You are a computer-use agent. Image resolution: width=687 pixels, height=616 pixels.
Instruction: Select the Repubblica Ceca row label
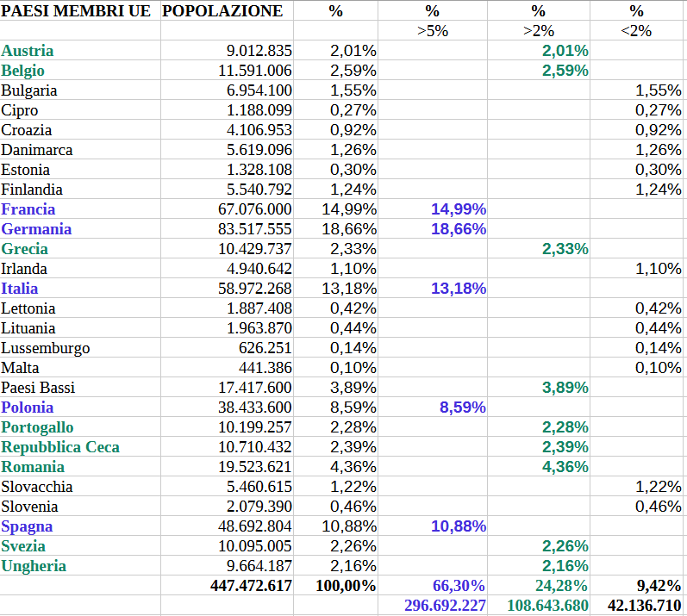(x=60, y=447)
